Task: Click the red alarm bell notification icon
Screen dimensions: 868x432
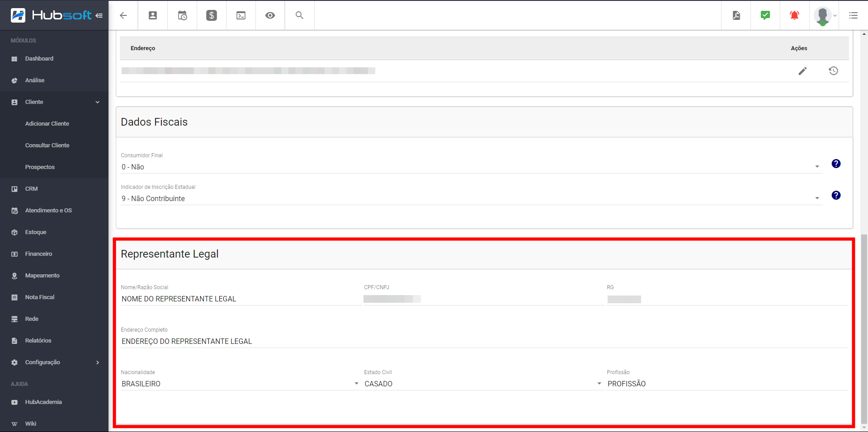Action: tap(794, 15)
